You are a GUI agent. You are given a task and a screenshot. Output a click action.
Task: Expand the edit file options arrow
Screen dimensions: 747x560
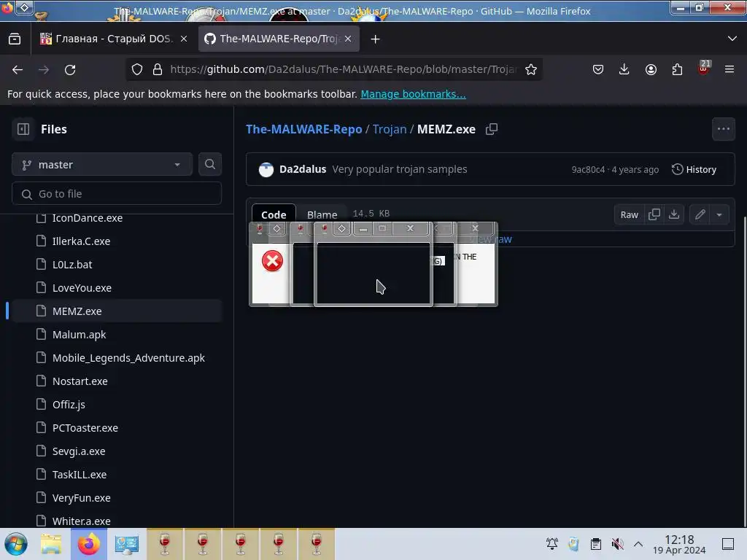719,214
